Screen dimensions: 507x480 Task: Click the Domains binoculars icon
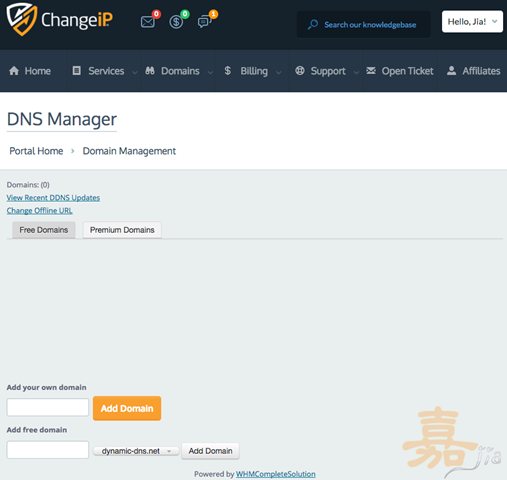[150, 71]
